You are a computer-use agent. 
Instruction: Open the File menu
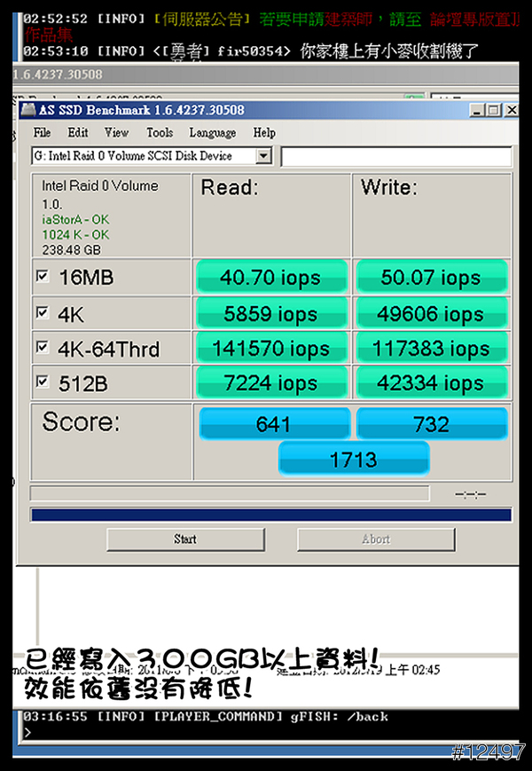(42, 133)
